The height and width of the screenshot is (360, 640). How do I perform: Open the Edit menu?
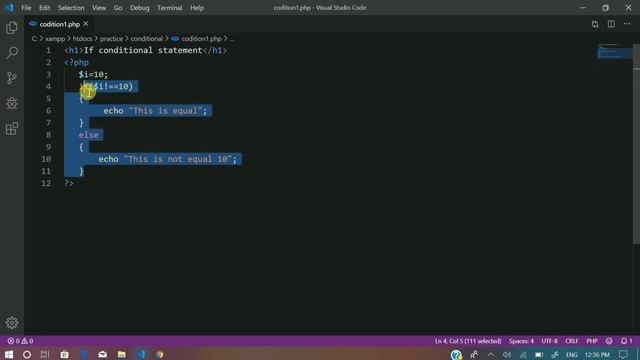click(x=44, y=8)
